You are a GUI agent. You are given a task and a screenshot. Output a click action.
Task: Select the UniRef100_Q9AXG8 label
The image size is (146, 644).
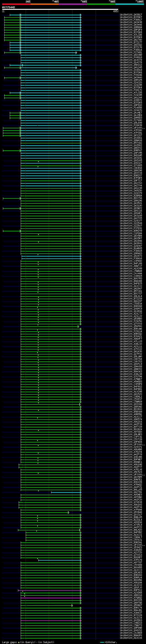(131, 366)
